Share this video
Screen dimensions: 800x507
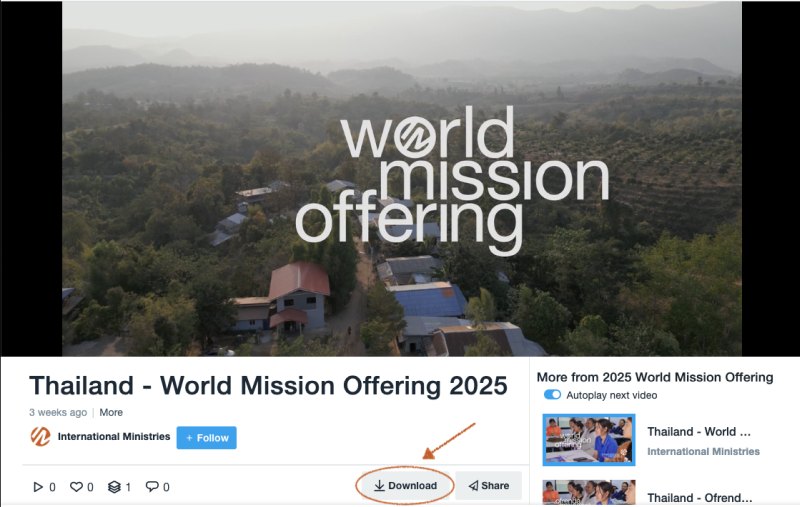click(x=488, y=486)
